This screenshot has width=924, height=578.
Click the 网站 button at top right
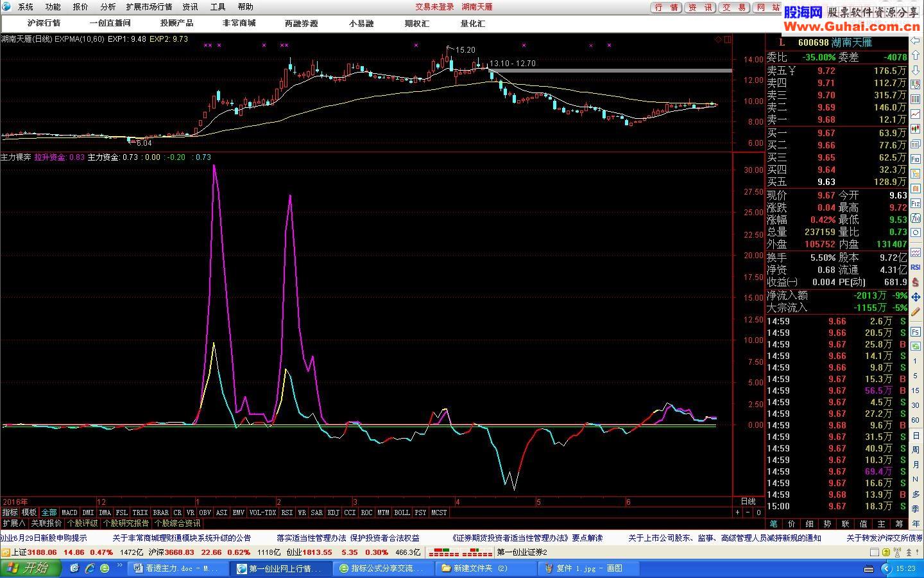coord(767,8)
